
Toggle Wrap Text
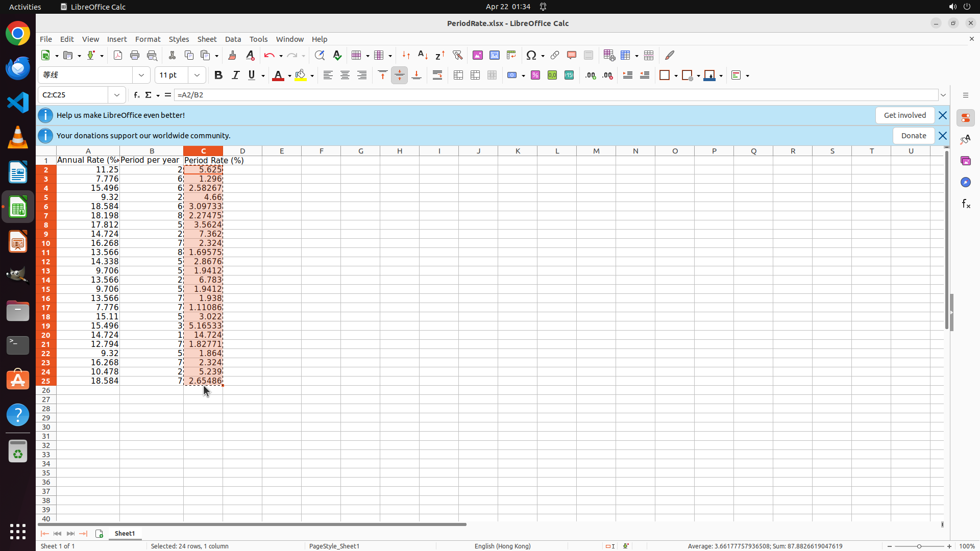437,76
